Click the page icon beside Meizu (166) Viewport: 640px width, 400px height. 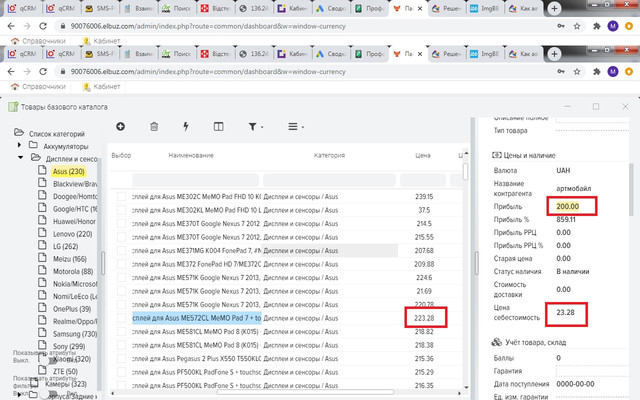pos(42,258)
